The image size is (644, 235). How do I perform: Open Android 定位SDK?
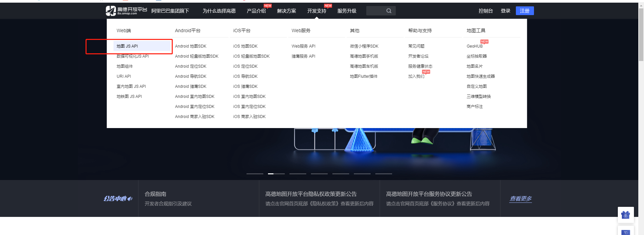191,66
